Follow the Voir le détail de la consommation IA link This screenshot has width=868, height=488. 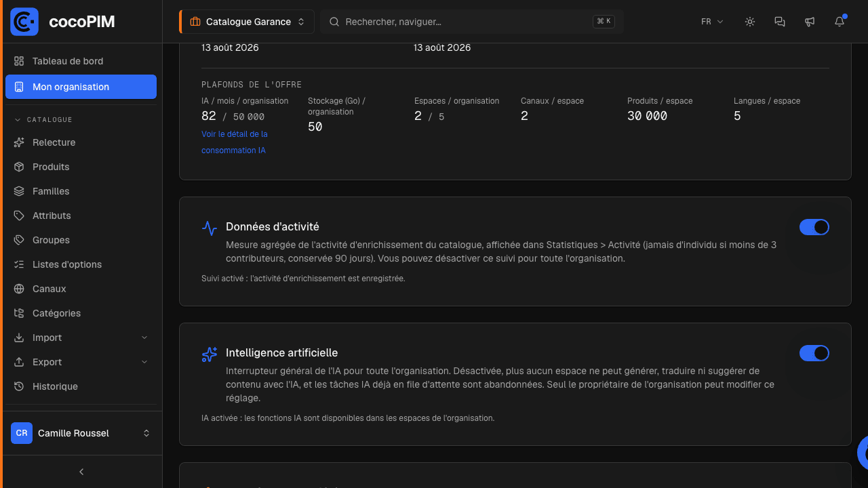(x=235, y=142)
